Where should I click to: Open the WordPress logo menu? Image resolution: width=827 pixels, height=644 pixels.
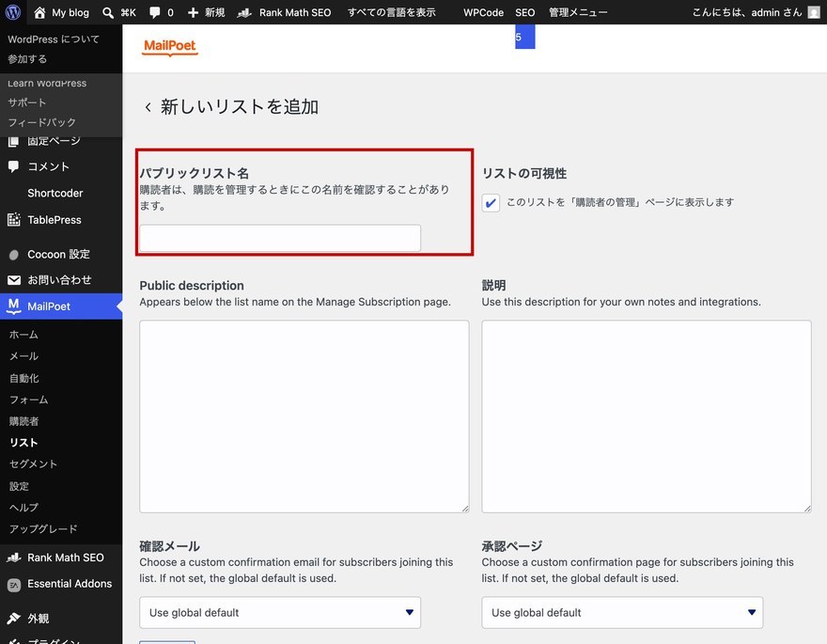tap(12, 12)
